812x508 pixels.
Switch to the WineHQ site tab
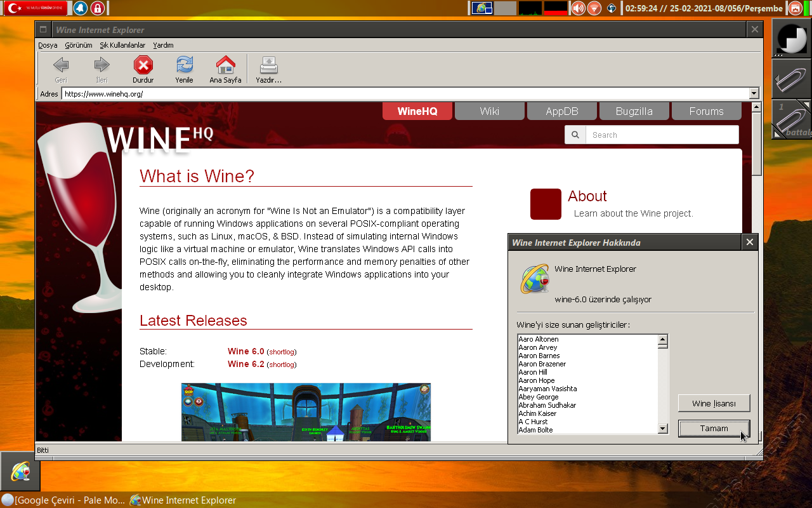(417, 111)
